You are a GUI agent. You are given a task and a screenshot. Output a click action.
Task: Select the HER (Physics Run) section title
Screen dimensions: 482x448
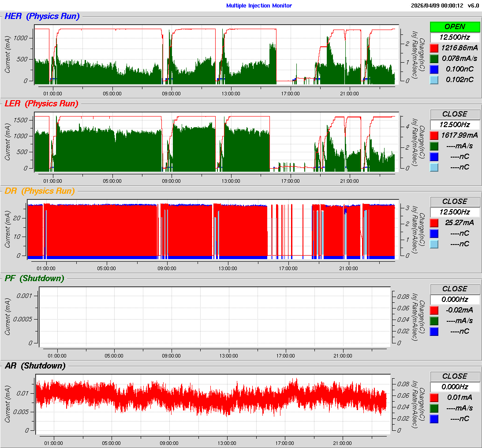tap(42, 17)
